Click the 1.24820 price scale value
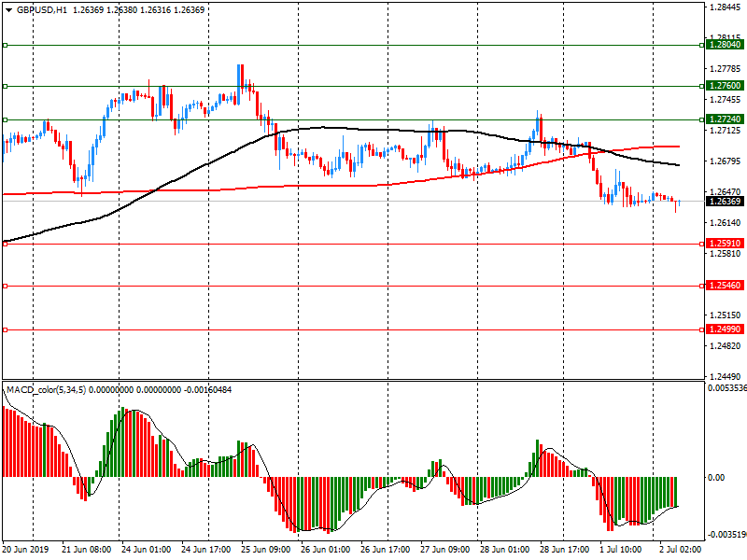This screenshot has width=747, height=560. 726,346
